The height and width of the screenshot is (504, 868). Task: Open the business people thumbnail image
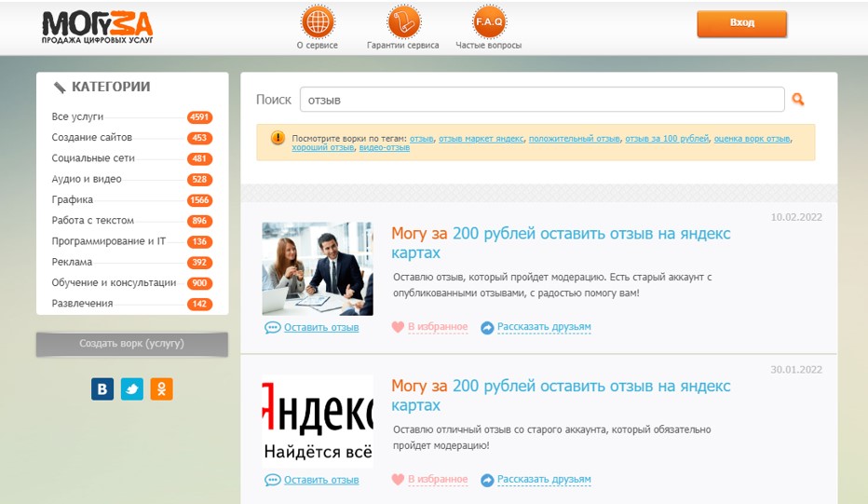coord(318,268)
